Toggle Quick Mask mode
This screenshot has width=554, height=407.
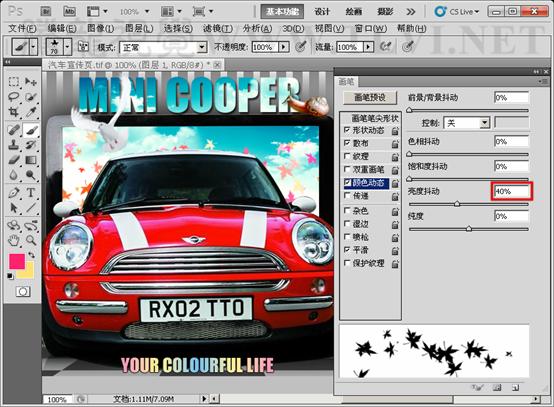click(x=23, y=291)
